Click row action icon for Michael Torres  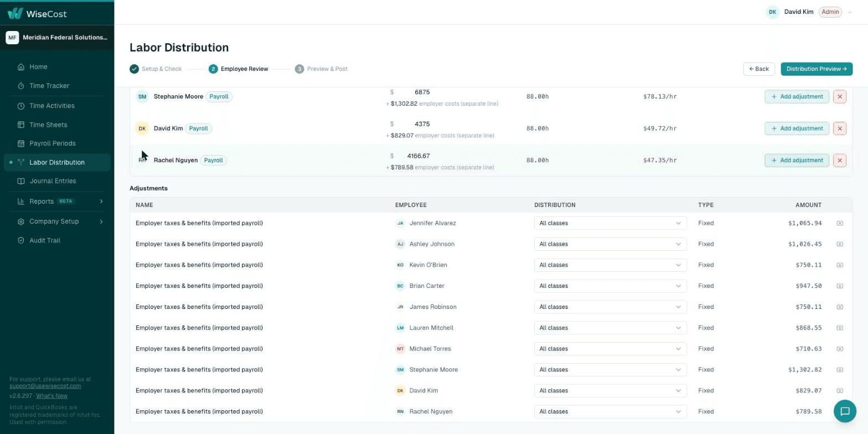pos(840,349)
